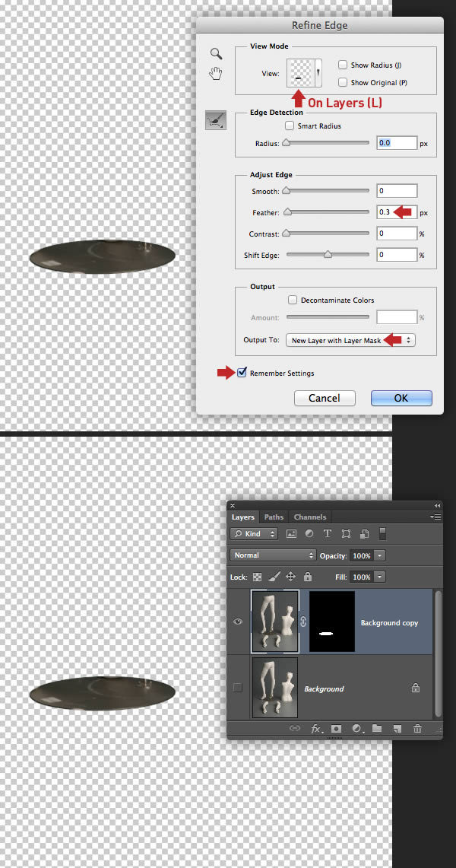456x868 pixels.
Task: Select the Background layer name
Action: tap(324, 688)
